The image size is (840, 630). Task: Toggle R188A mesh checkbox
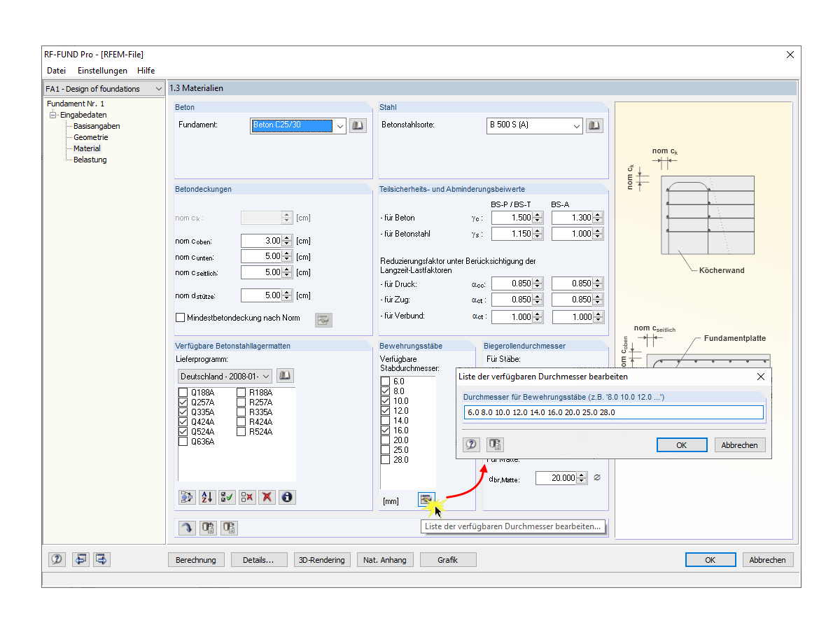coord(241,393)
